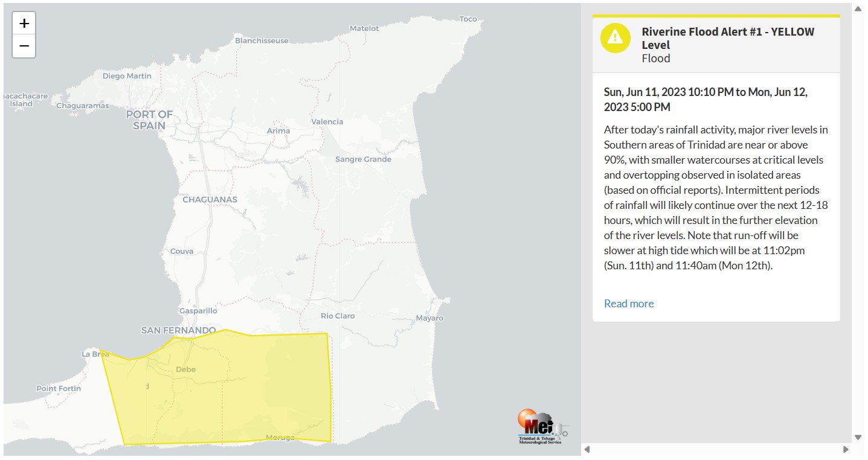The image size is (868, 460).
Task: Click the Valencia map label
Action: [327, 121]
